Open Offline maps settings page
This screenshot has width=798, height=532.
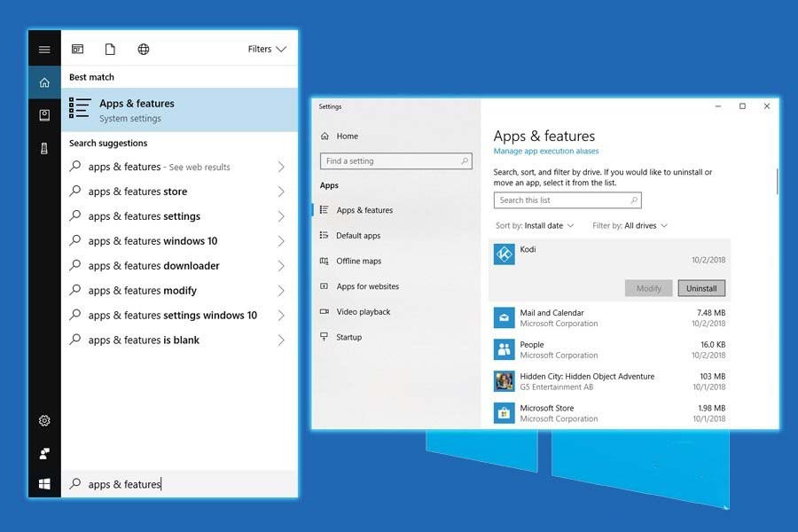pyautogui.click(x=396, y=261)
